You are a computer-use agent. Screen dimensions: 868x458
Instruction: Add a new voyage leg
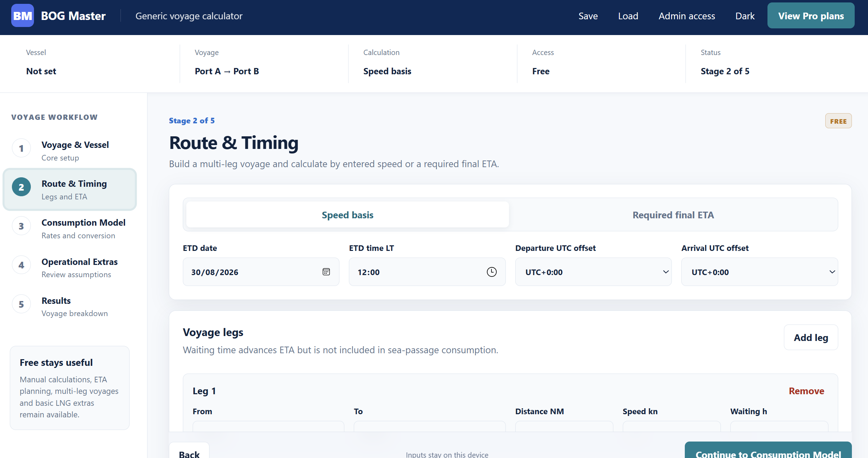tap(811, 337)
